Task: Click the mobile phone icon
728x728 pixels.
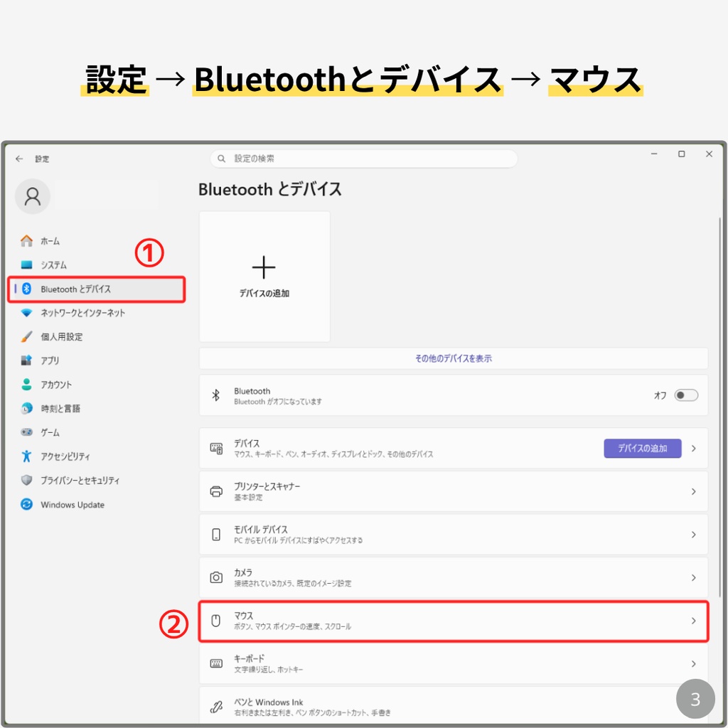Action: [x=216, y=535]
